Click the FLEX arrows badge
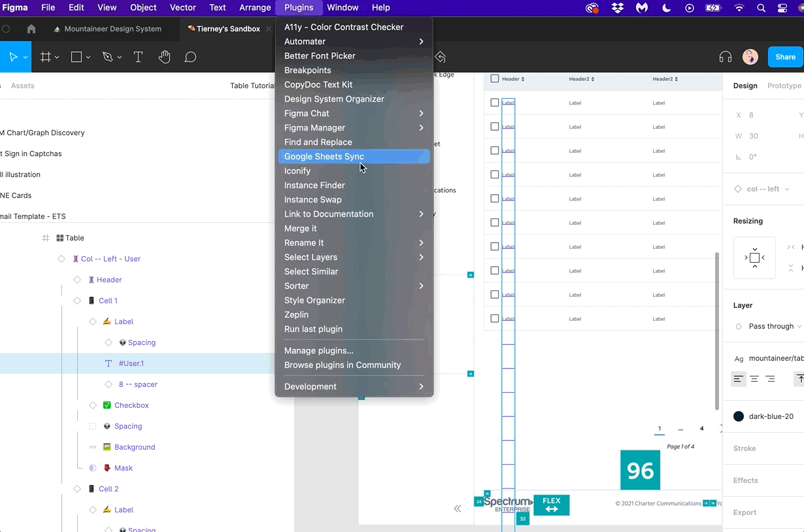 [x=552, y=505]
